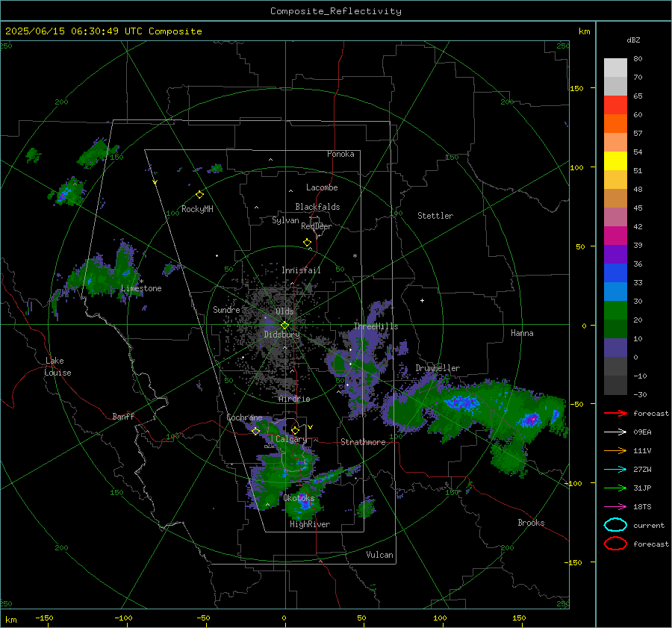Click the Sundre label
672x628 pixels.
226,309
